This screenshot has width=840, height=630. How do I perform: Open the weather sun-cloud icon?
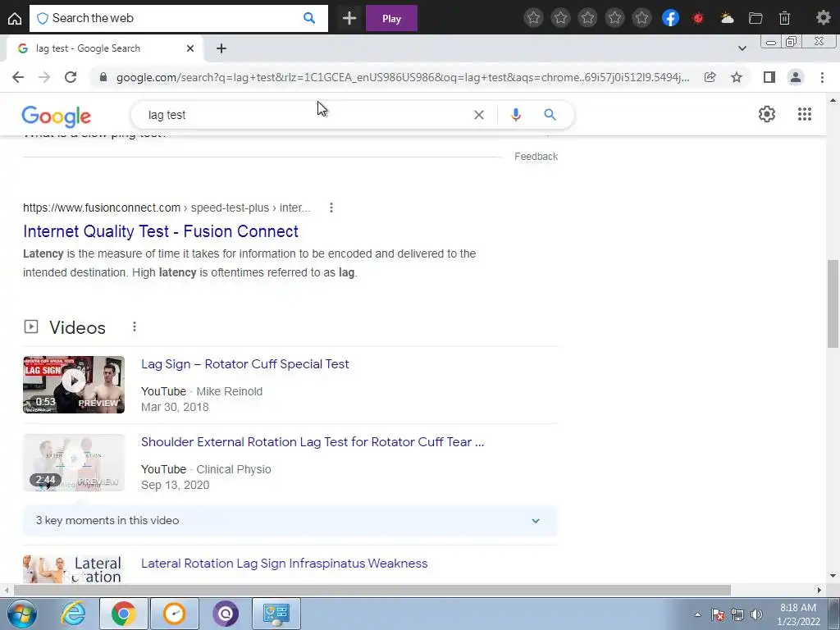pyautogui.click(x=727, y=18)
